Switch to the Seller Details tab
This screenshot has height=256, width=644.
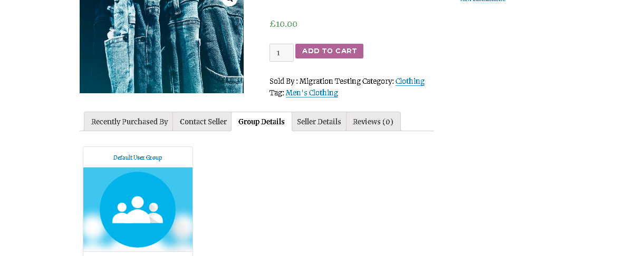pyautogui.click(x=319, y=122)
